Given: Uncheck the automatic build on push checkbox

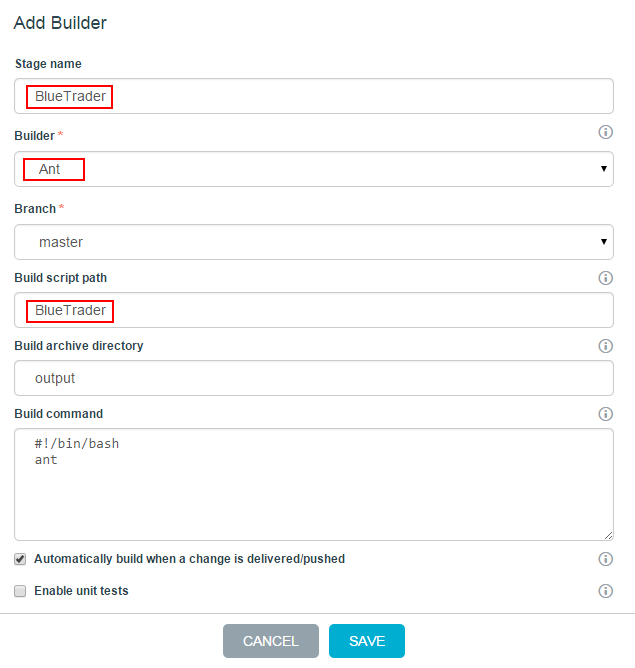Looking at the screenshot, I should pyautogui.click(x=20, y=559).
